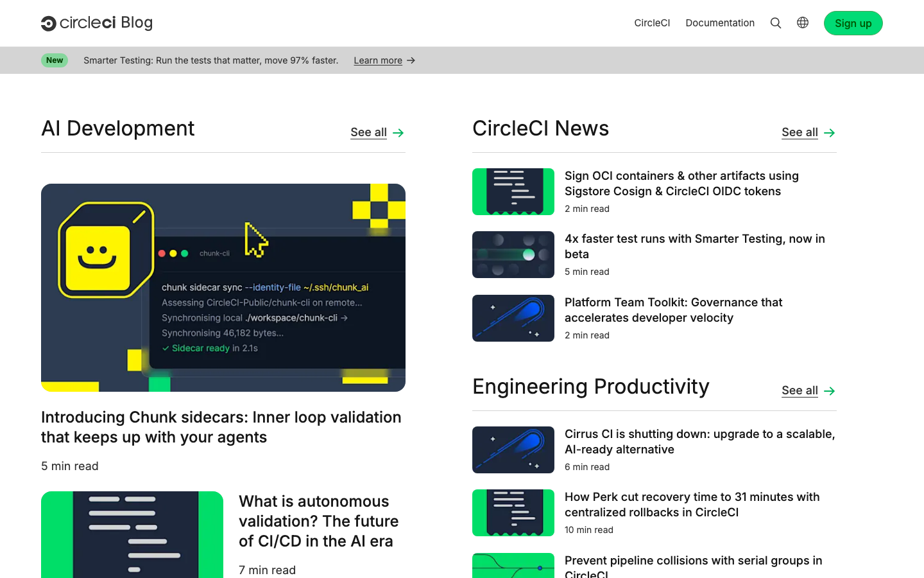Open Platform Team Toolkit article title
The height and width of the screenshot is (578, 924).
pyautogui.click(x=674, y=310)
